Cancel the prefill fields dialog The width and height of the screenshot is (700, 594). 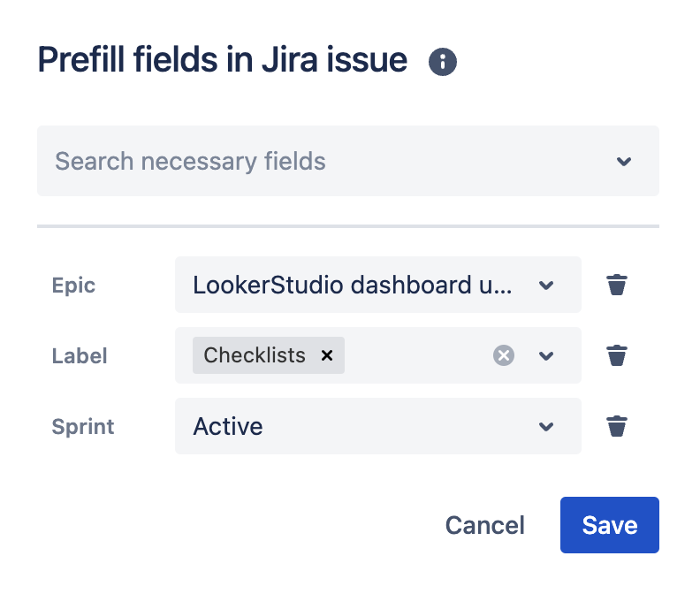(x=484, y=525)
